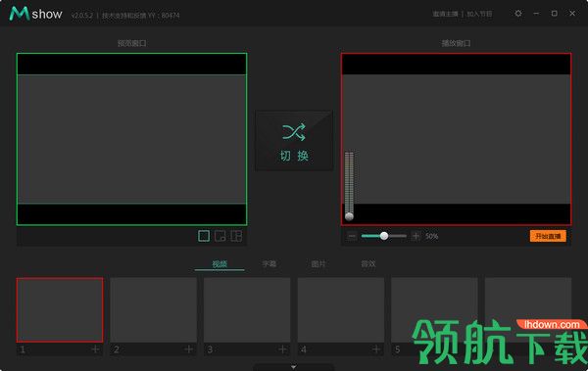Add a source to slot 1 with plus
The width and height of the screenshot is (588, 371).
coord(95,349)
